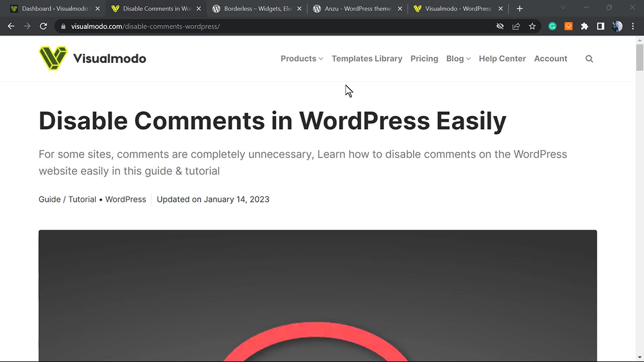The image size is (644, 362).
Task: Close the Dashboard Visualmodo tab
Action: click(x=98, y=9)
